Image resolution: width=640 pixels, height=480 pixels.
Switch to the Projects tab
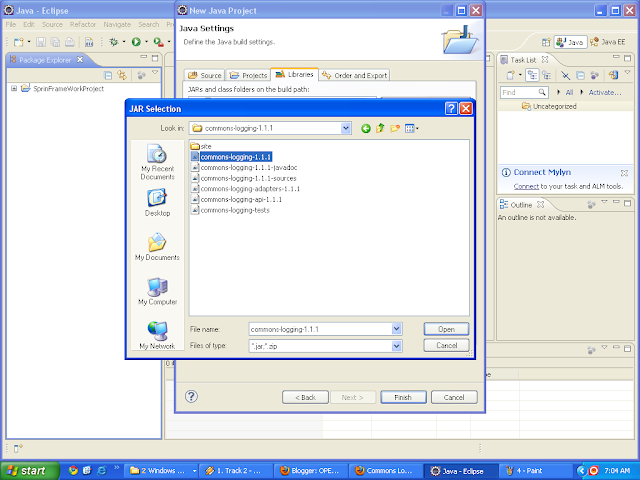248,75
